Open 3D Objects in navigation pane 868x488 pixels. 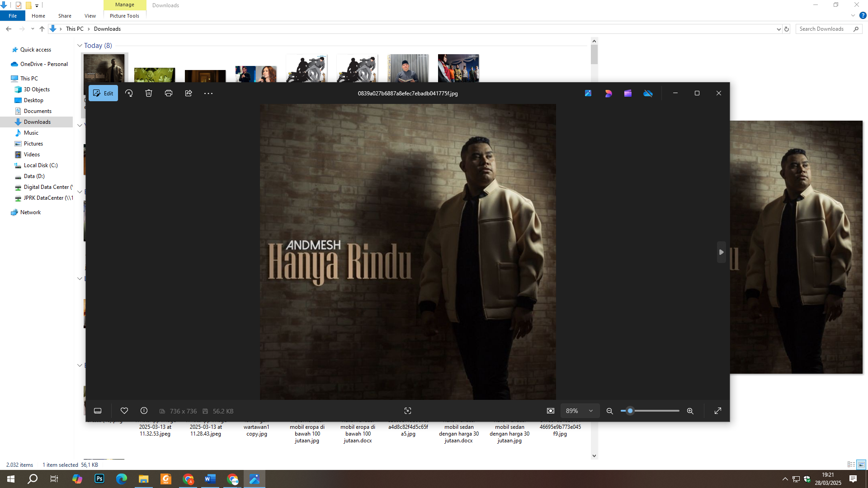37,89
